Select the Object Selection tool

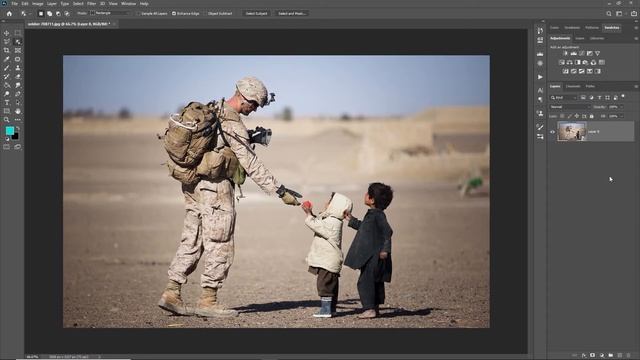pos(18,42)
